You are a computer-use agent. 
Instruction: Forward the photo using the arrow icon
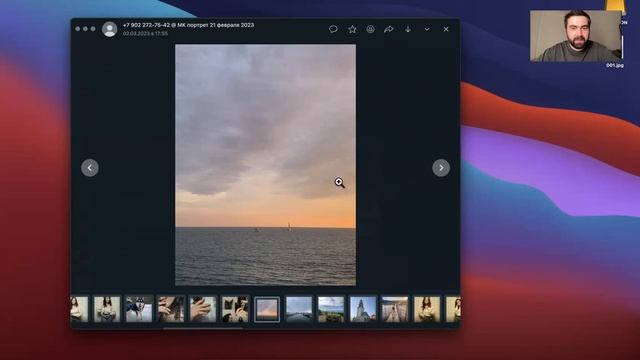tap(389, 29)
